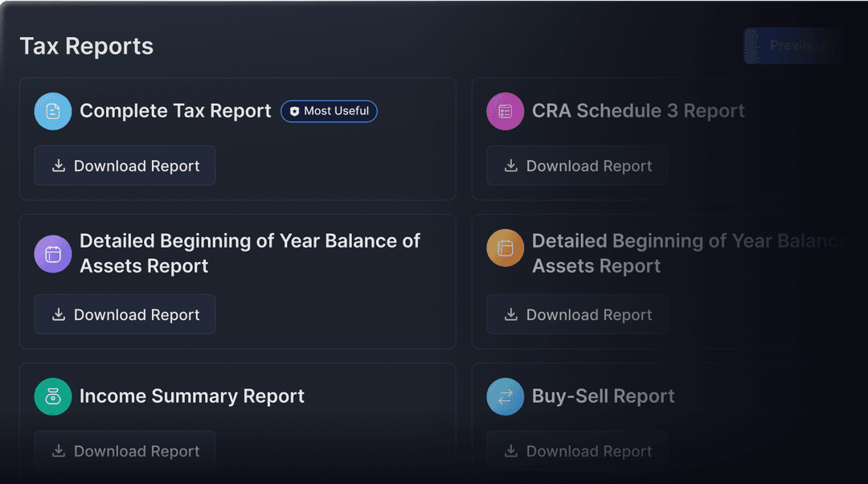Select the Complete Tax Report title text
Screen dimensions: 868x484
pyautogui.click(x=175, y=111)
